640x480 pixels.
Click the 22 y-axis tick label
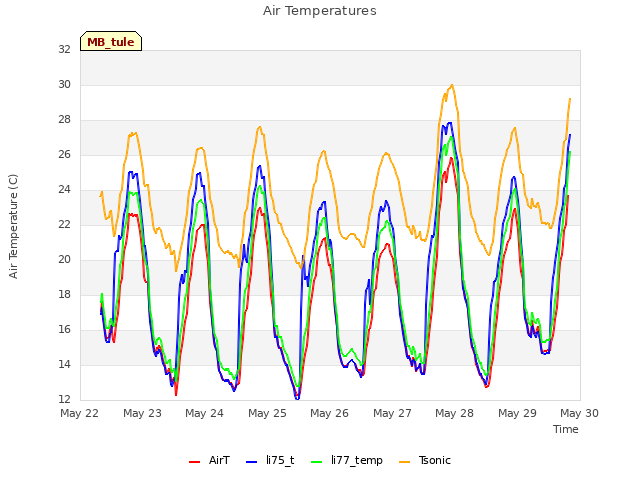tap(64, 224)
